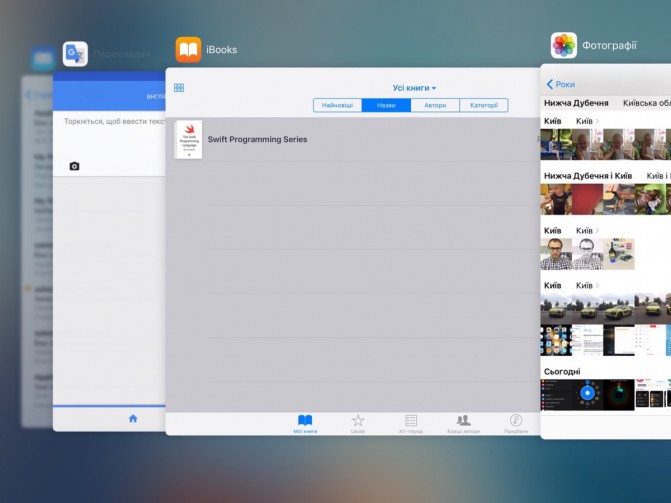
Task: Open the blue circle screenshot thumbnail
Action: click(x=587, y=394)
